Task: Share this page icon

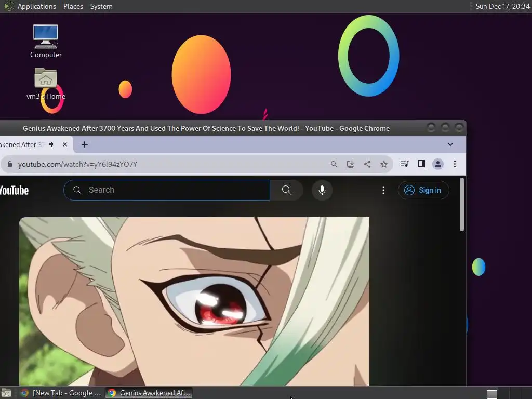Action: click(367, 164)
